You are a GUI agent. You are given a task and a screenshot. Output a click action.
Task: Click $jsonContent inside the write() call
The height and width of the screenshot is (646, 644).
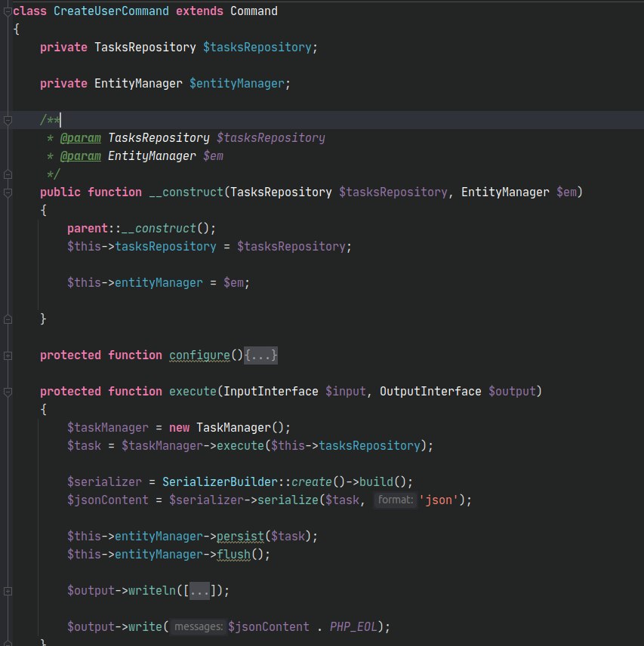tap(269, 627)
